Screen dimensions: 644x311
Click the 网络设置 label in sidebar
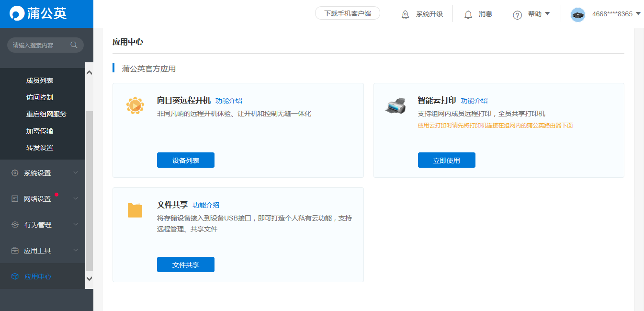(37, 199)
